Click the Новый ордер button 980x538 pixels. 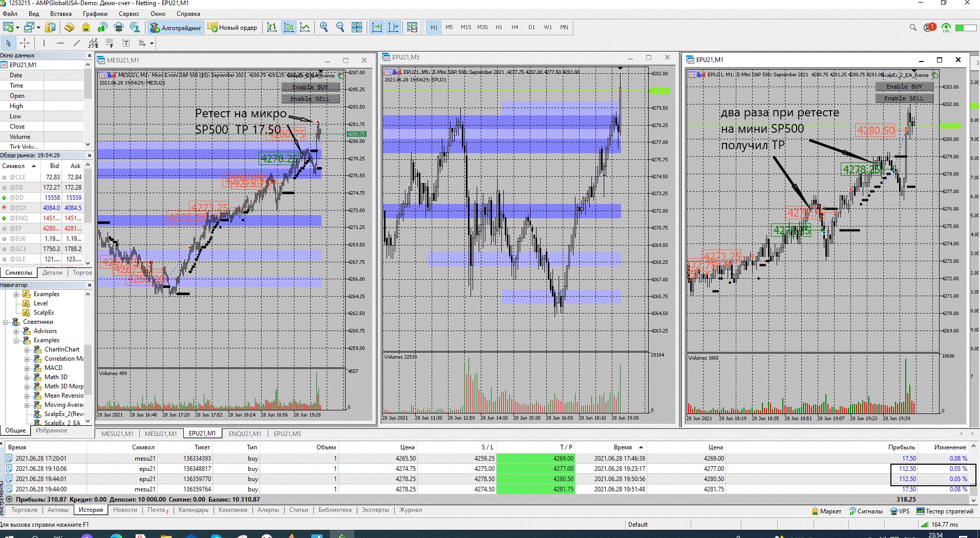(233, 28)
